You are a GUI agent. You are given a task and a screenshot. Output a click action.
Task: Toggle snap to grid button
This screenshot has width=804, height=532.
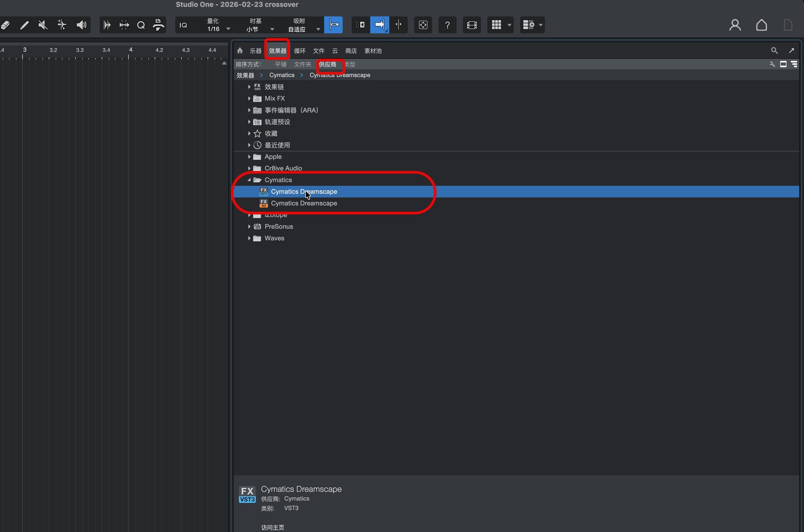point(333,25)
